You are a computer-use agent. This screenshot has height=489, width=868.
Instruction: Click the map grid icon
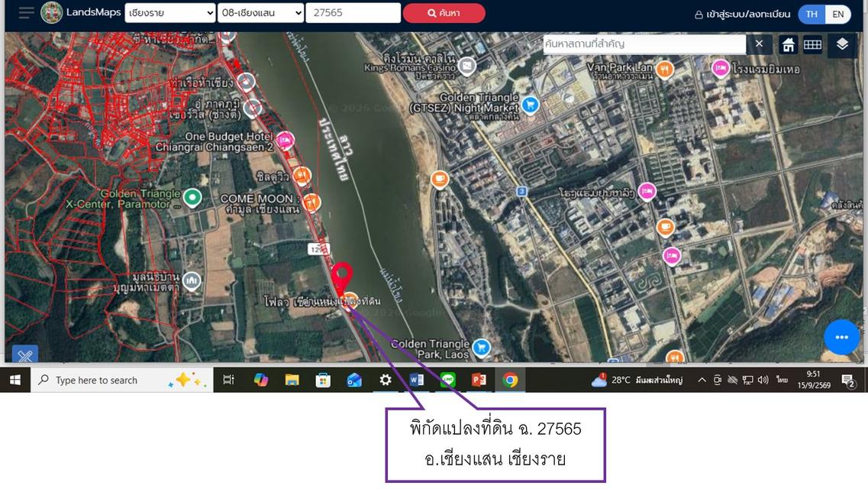pos(812,45)
